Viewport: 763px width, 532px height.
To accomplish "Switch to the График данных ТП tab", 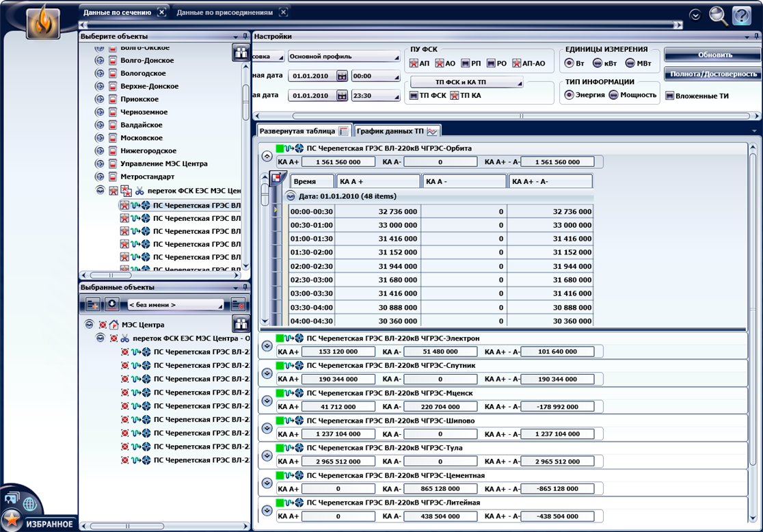I will (397, 131).
